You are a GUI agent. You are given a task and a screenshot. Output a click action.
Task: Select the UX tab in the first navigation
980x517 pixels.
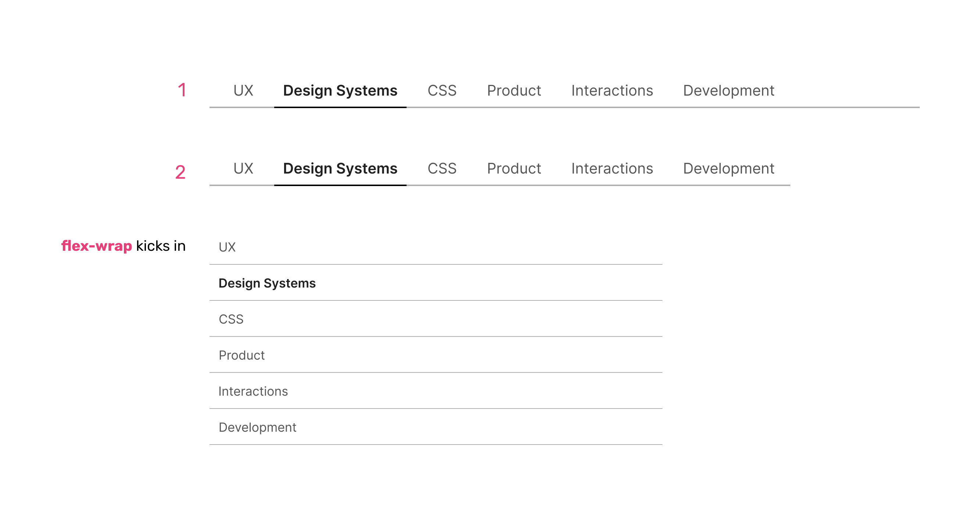243,90
